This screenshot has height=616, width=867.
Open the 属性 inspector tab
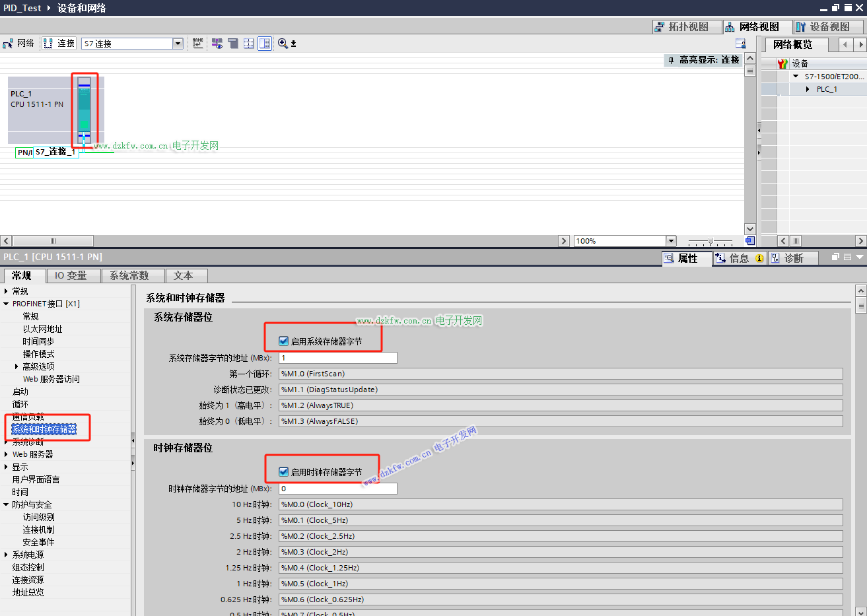[687, 258]
